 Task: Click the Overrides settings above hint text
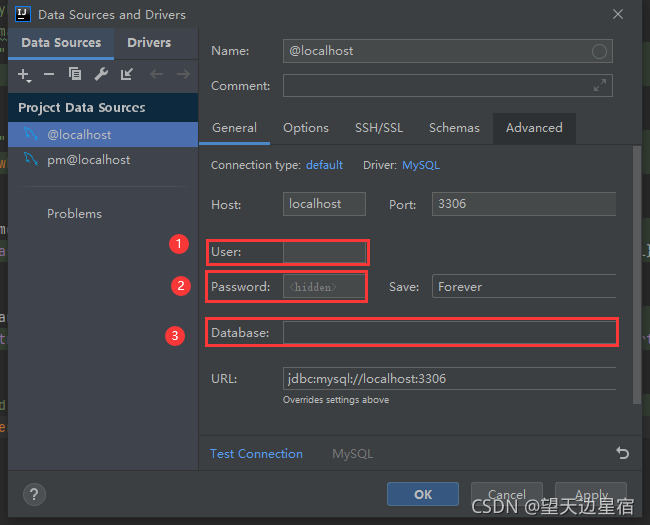click(336, 400)
